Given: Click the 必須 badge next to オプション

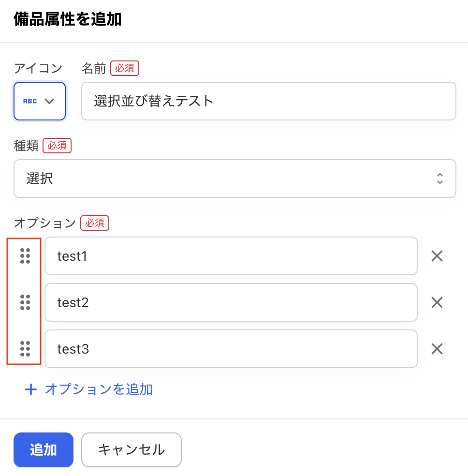Looking at the screenshot, I should coord(94,223).
